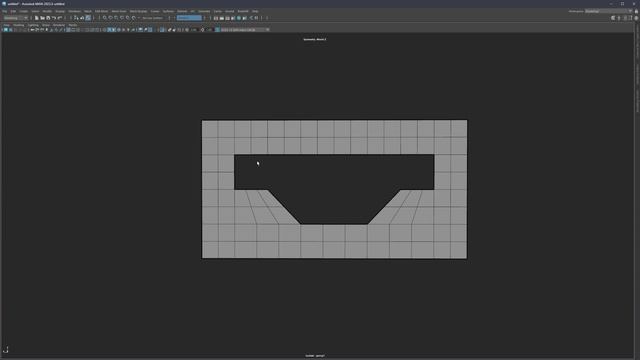Toggle viewport color management icon
640x360 pixels.
[218, 30]
